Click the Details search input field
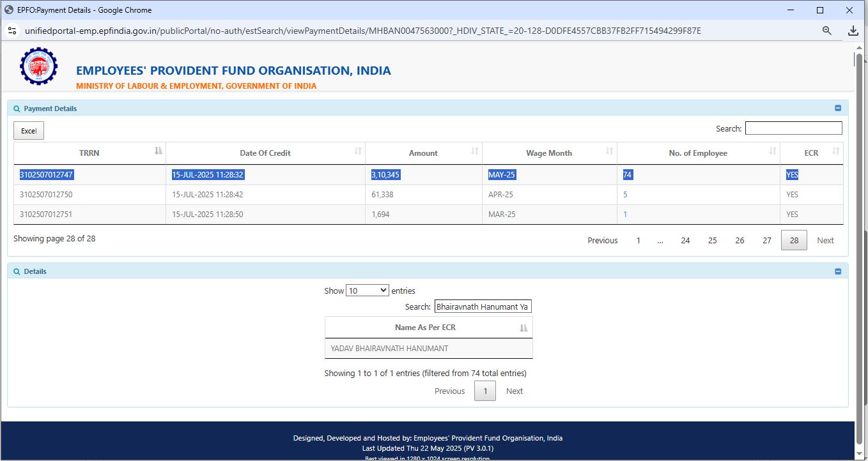 483,306
